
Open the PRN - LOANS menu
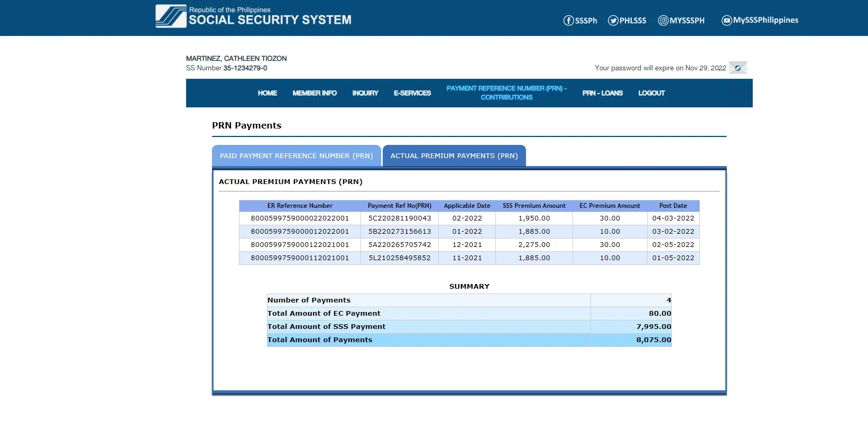602,93
